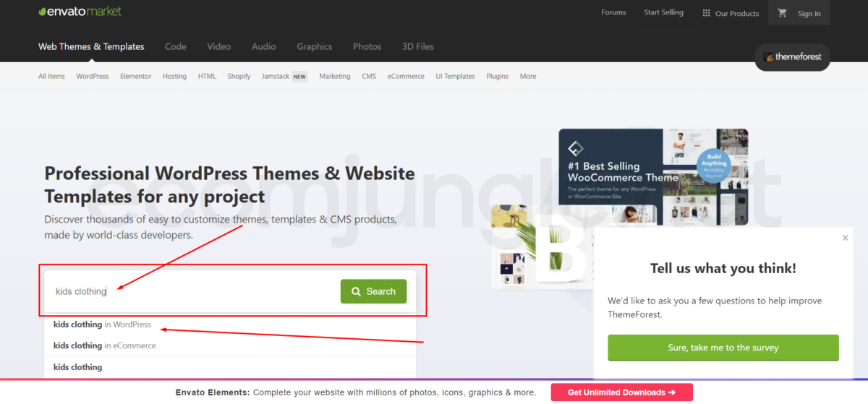Close the survey popup with X
The height and width of the screenshot is (404, 868).
click(x=845, y=238)
